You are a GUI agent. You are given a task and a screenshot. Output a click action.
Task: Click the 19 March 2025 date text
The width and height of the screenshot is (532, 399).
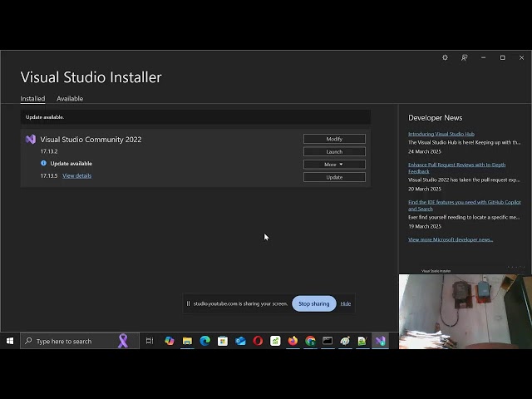pos(425,226)
